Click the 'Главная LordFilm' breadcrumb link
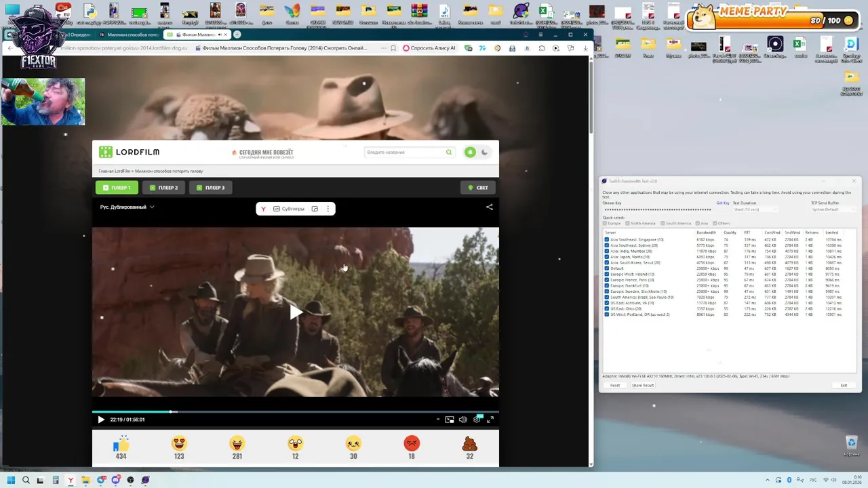The width and height of the screenshot is (868, 488). [114, 171]
